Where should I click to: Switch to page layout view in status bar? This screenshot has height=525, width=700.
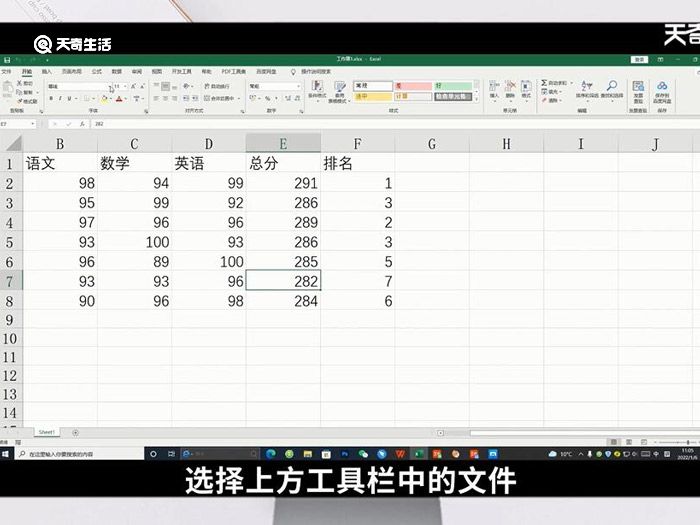[629, 442]
